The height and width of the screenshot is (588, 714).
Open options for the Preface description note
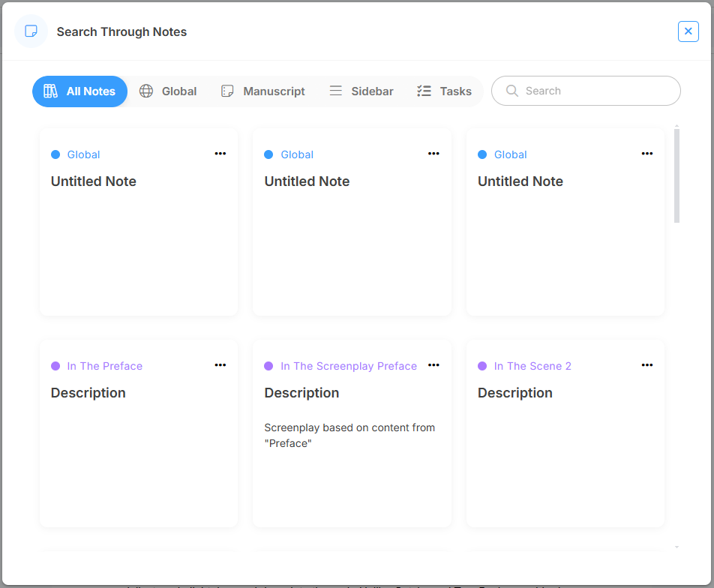point(220,365)
